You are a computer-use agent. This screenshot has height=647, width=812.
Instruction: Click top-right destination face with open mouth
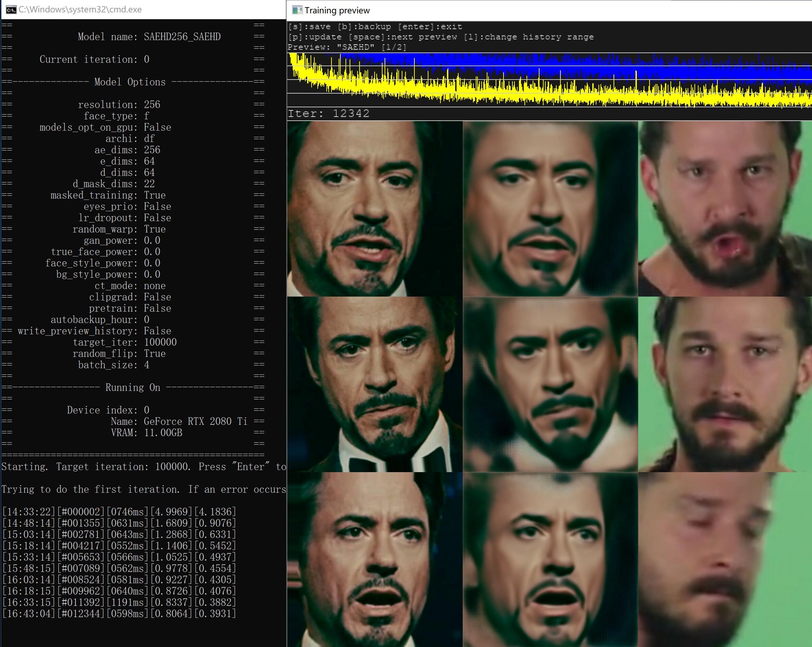[725, 208]
